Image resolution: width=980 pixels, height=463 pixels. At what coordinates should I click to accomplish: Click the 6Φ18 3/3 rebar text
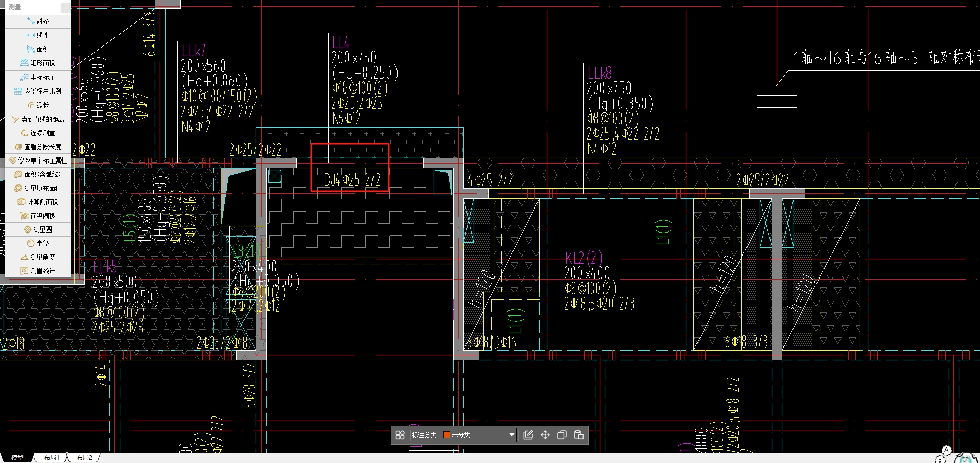746,342
